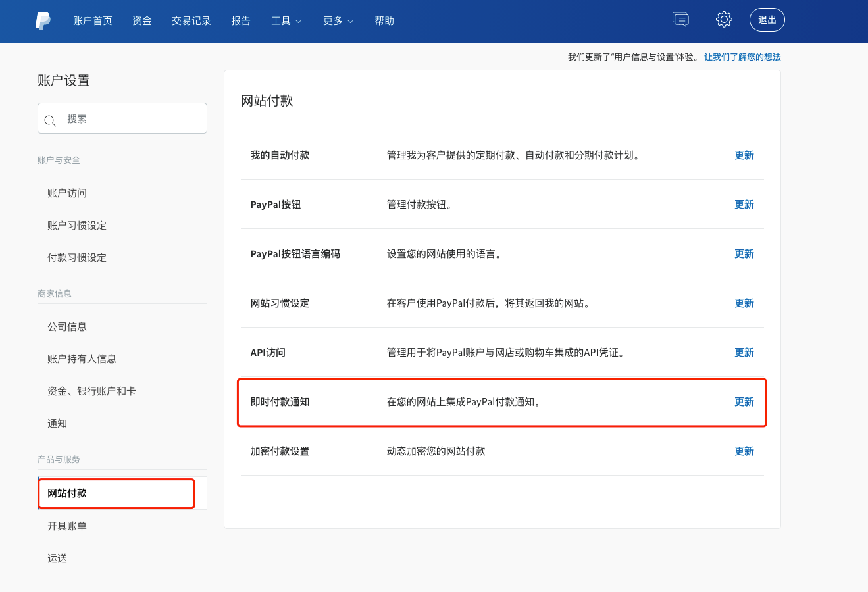The width and height of the screenshot is (868, 592).
Task: Click the 加密付款设置 row label
Action: pyautogui.click(x=280, y=451)
